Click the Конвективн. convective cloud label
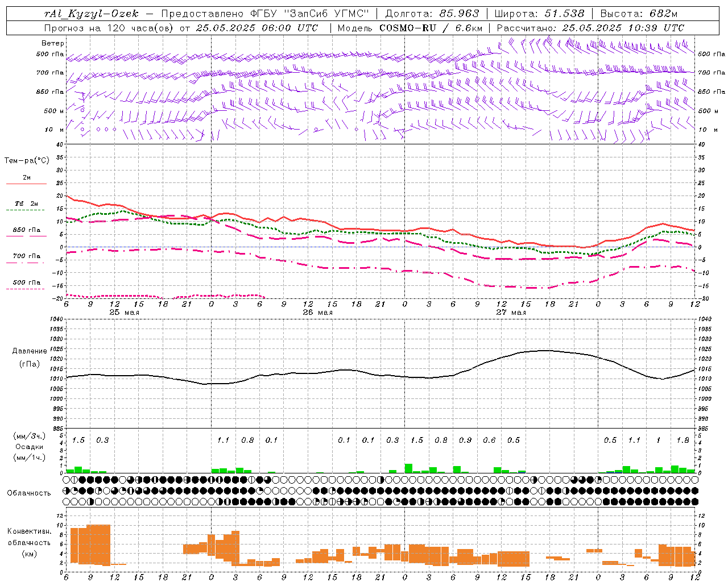The image size is (728, 582). [x=29, y=531]
